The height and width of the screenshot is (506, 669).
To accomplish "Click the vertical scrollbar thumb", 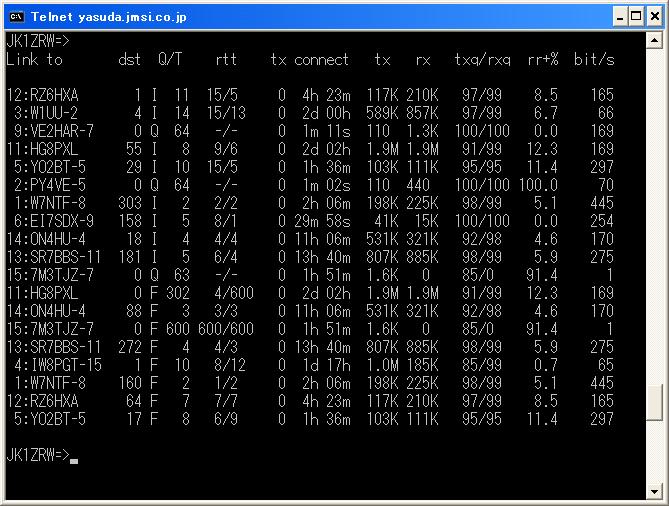I will (654, 403).
